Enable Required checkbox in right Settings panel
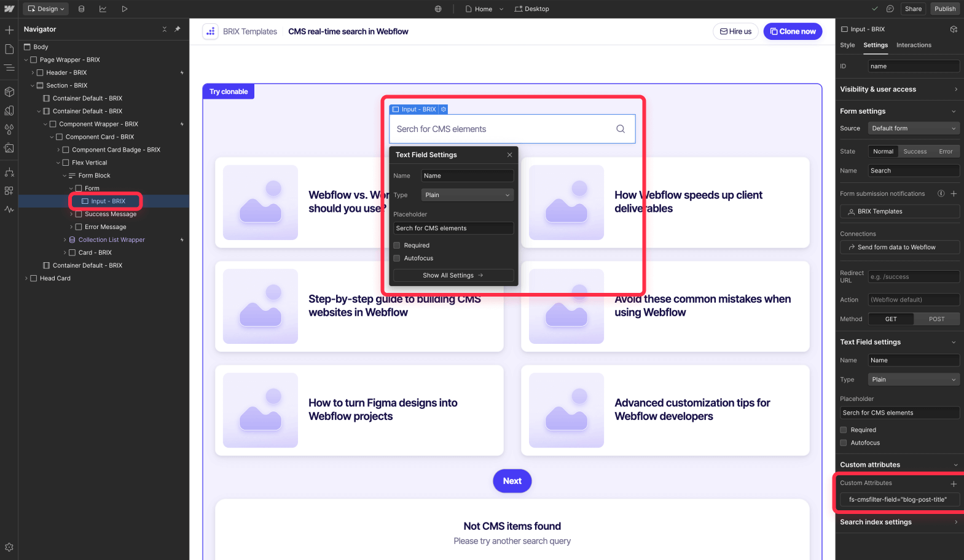The height and width of the screenshot is (560, 964). [844, 430]
